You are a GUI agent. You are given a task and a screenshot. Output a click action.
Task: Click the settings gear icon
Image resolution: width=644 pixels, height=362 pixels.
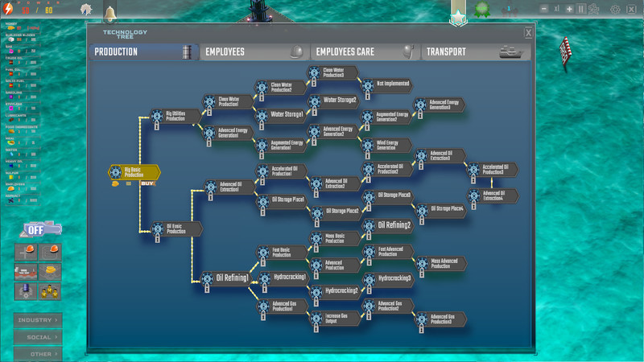[615, 9]
